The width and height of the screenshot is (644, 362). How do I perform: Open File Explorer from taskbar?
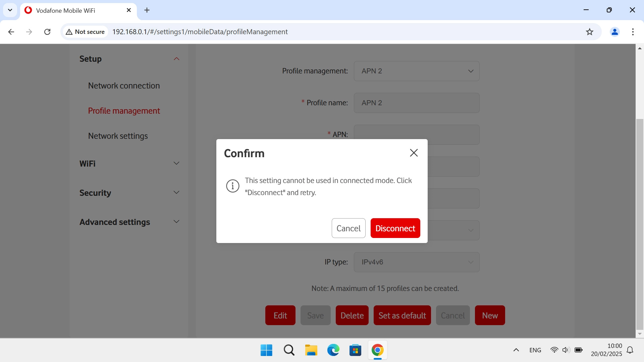click(x=311, y=350)
